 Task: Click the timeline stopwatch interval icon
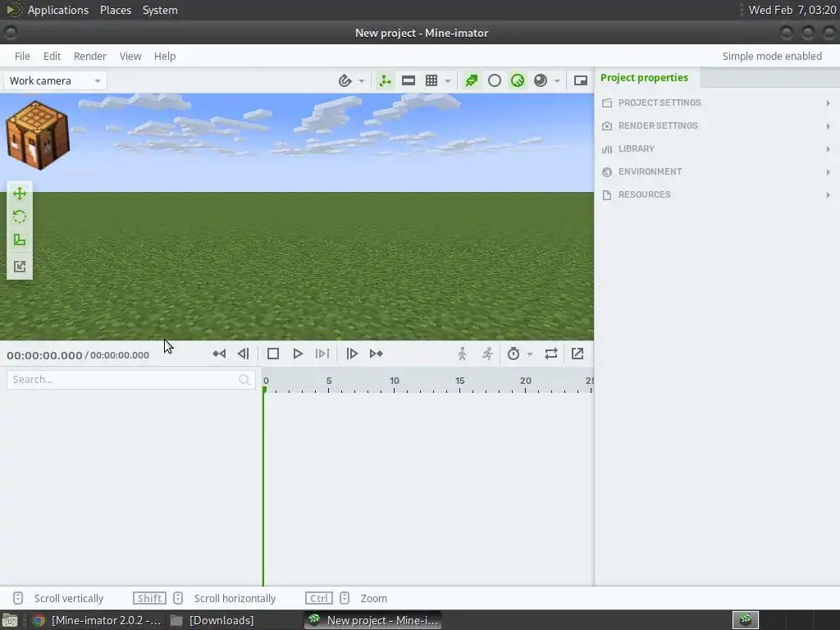point(514,354)
